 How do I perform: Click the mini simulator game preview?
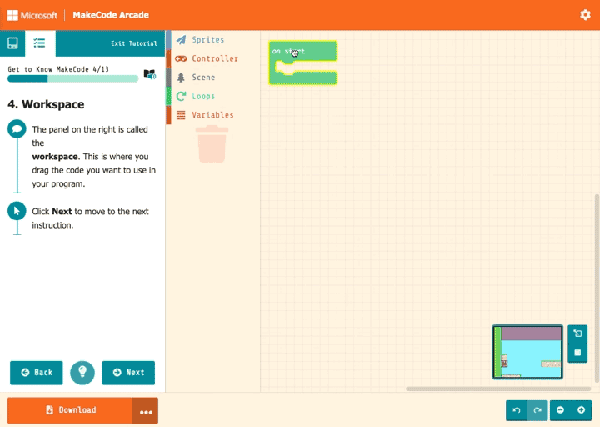pos(527,352)
